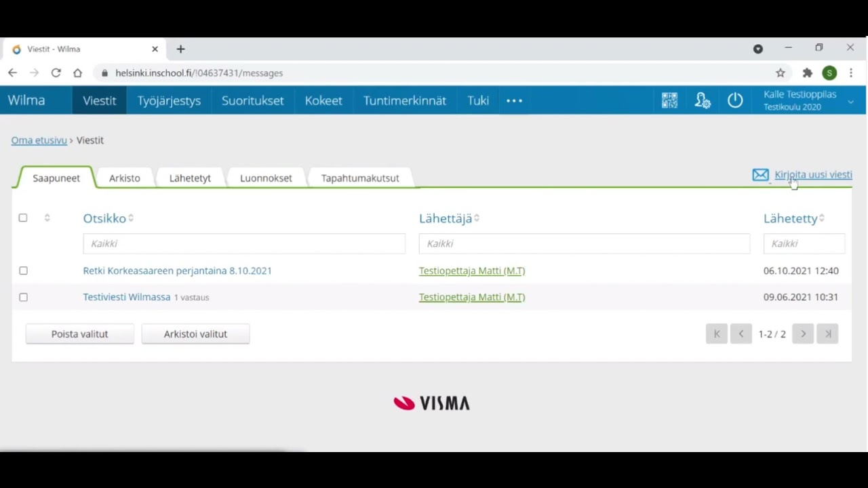Click the Lähettäjä filter input field
This screenshot has height=488, width=868.
pos(584,243)
